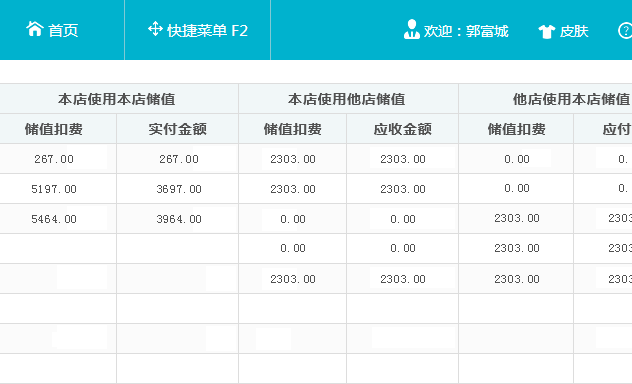Click the cell showing 267.00 under 实付金额
Screen dimensions: 632x384
(177, 159)
